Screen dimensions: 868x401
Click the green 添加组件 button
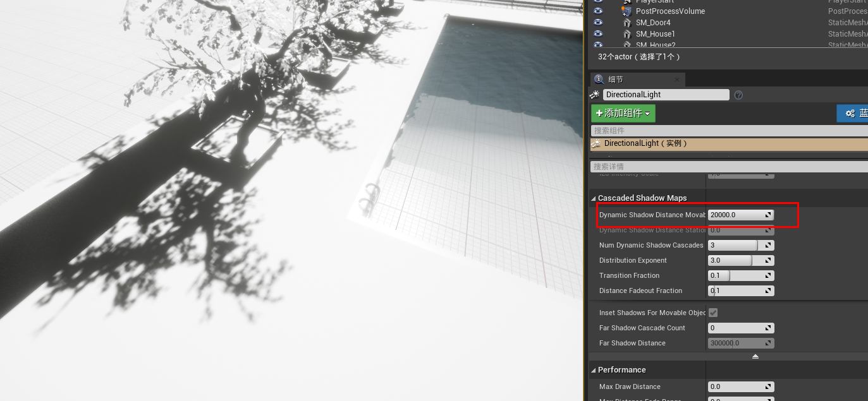pyautogui.click(x=623, y=113)
